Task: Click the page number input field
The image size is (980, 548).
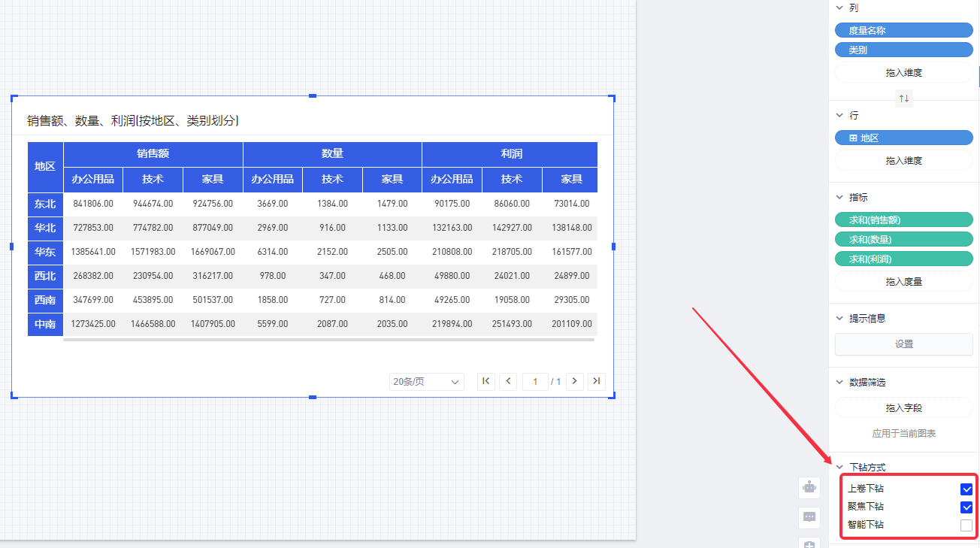Action: tap(535, 382)
